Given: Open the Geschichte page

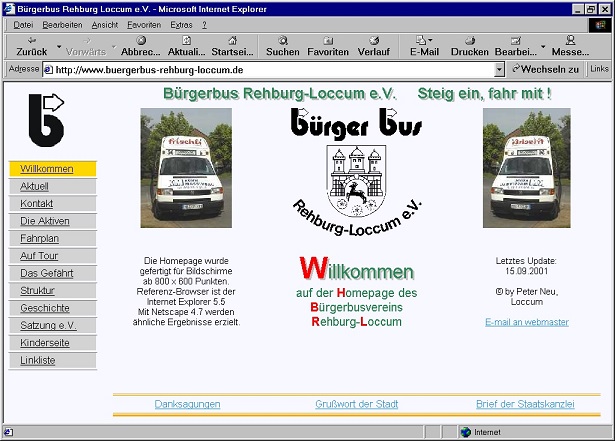Looking at the screenshot, I should (53, 308).
